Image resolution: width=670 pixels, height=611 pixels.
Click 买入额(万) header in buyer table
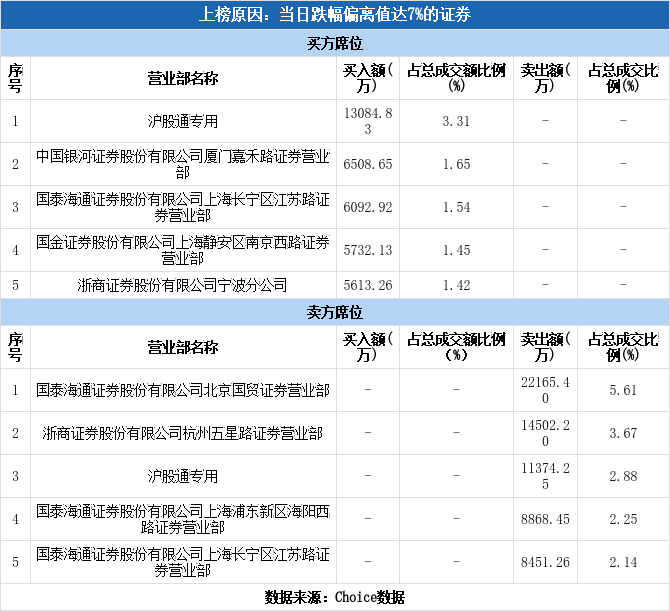click(x=368, y=78)
